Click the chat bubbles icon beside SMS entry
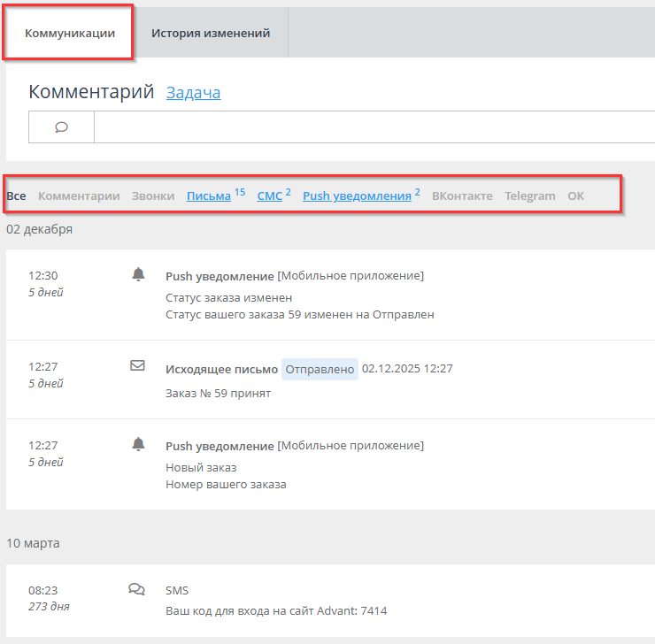This screenshot has width=655, height=644. (137, 588)
